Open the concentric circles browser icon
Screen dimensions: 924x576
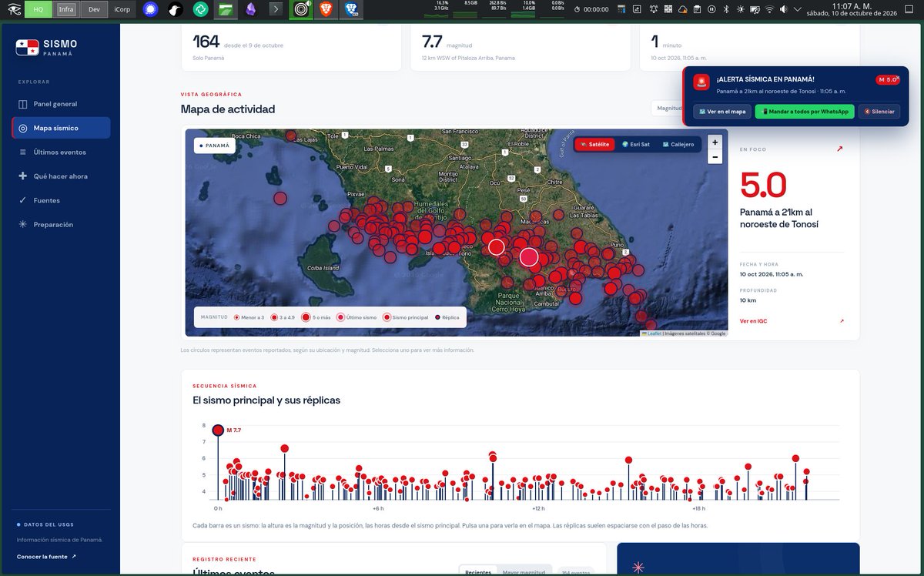(x=301, y=9)
